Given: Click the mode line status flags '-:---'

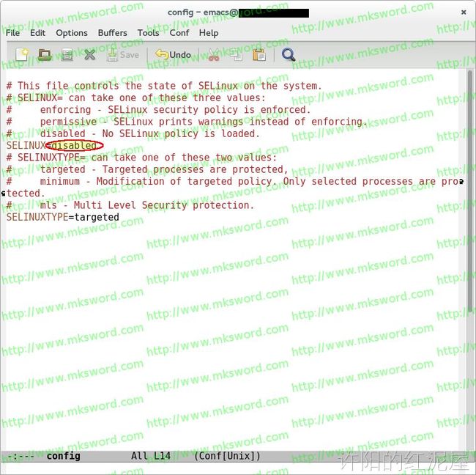Looking at the screenshot, I should (21, 456).
